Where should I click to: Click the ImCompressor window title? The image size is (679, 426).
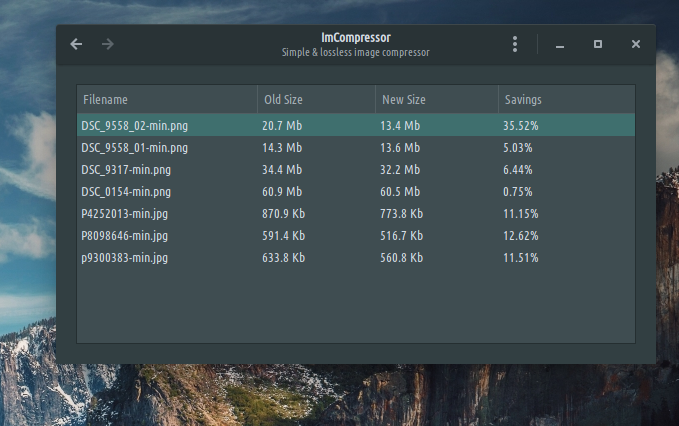coord(356,38)
